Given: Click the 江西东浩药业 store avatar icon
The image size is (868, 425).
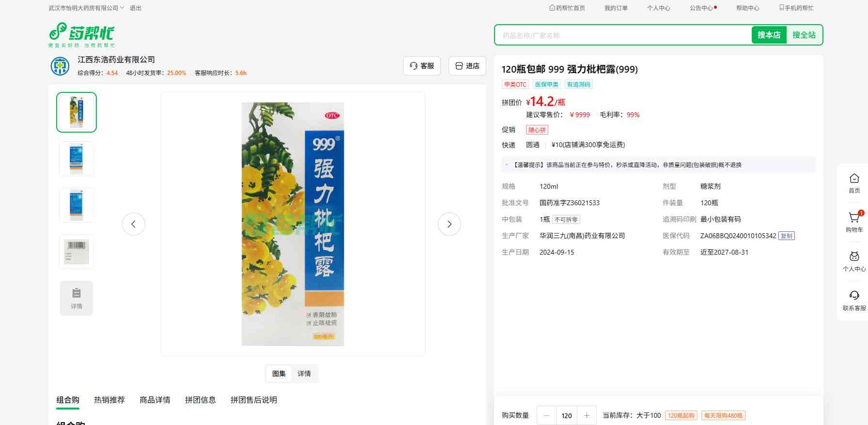Looking at the screenshot, I should point(60,66).
